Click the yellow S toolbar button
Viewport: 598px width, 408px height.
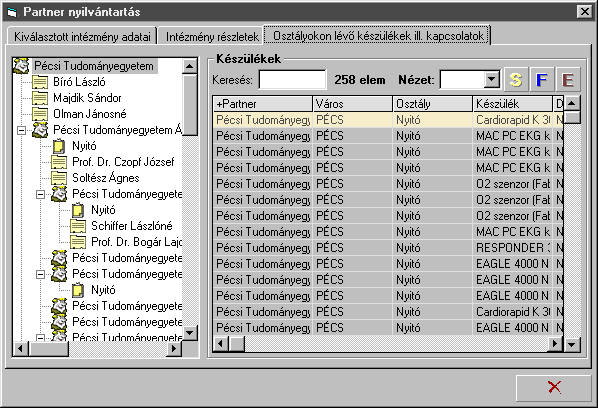tap(516, 80)
